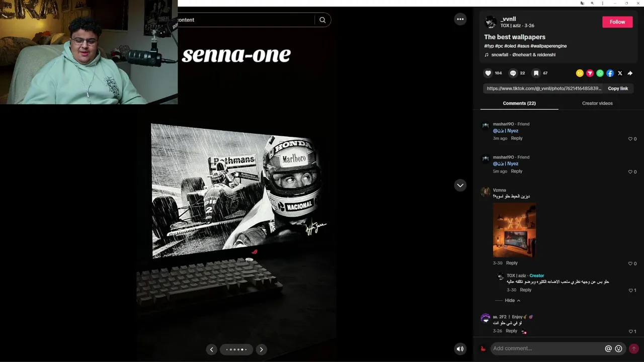Go to previous photo in carousel
This screenshot has width=644, height=362.
point(211,349)
